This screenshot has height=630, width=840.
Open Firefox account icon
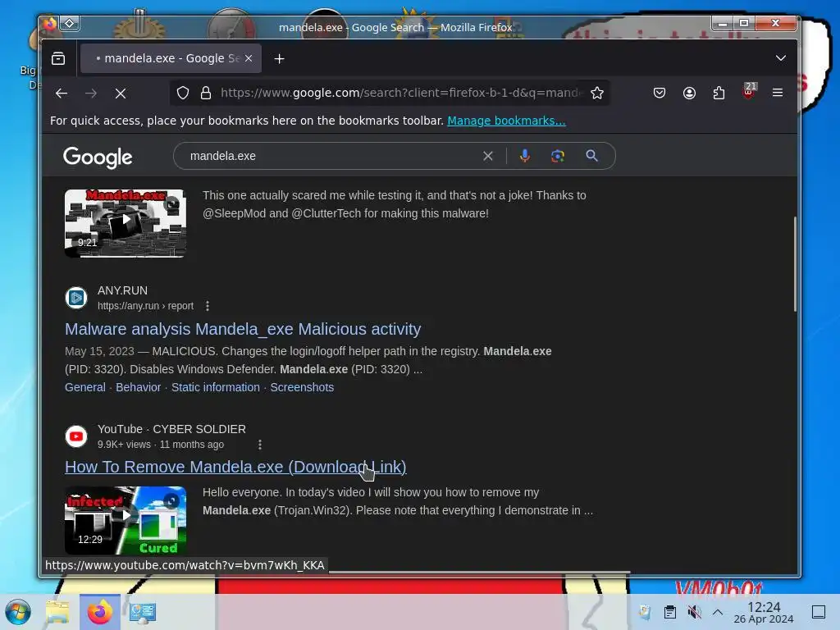689,94
